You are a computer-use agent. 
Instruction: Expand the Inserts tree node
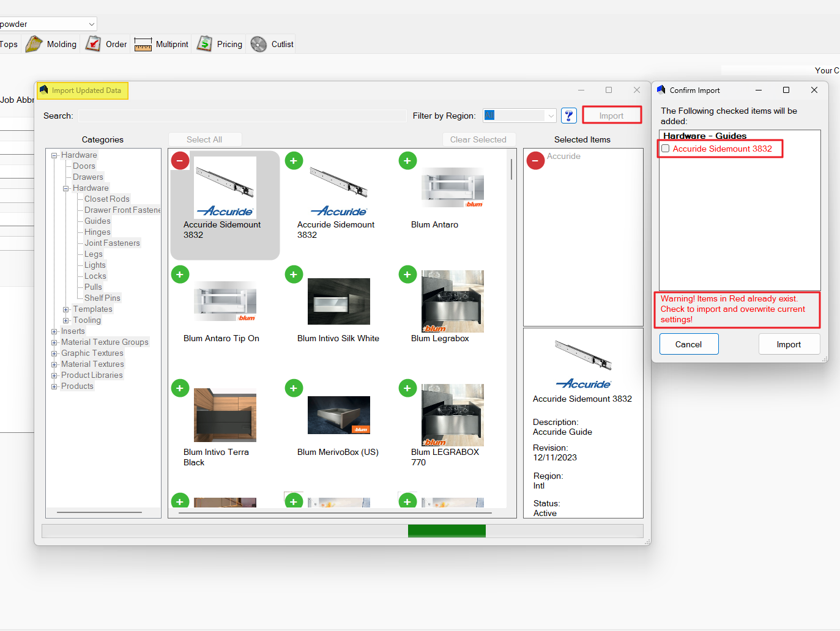pyautogui.click(x=54, y=331)
